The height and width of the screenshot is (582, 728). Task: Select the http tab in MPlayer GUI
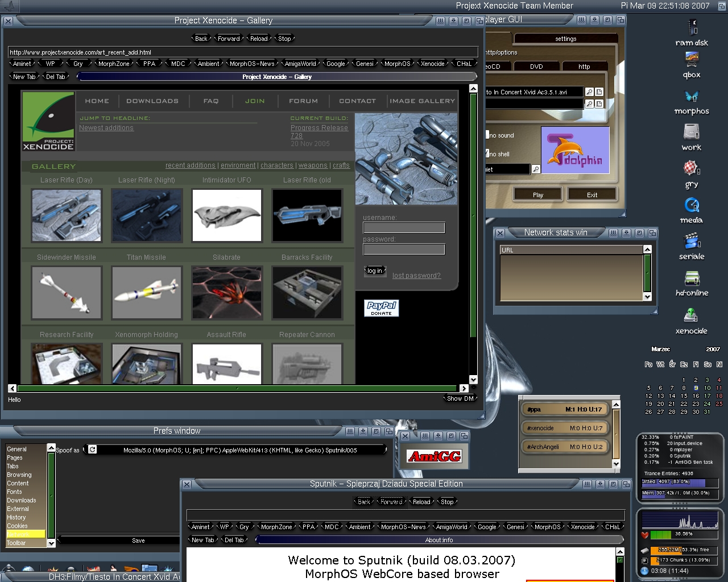coord(584,66)
